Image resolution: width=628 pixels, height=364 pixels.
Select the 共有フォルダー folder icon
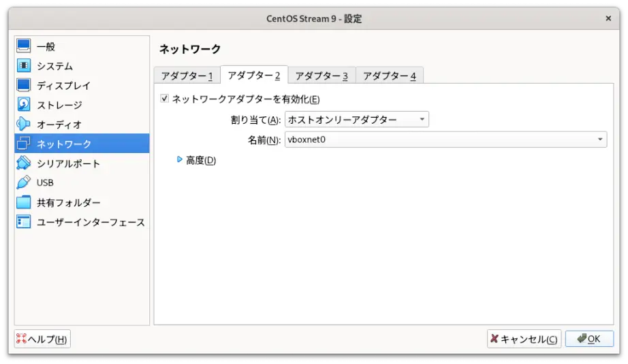[x=24, y=202]
